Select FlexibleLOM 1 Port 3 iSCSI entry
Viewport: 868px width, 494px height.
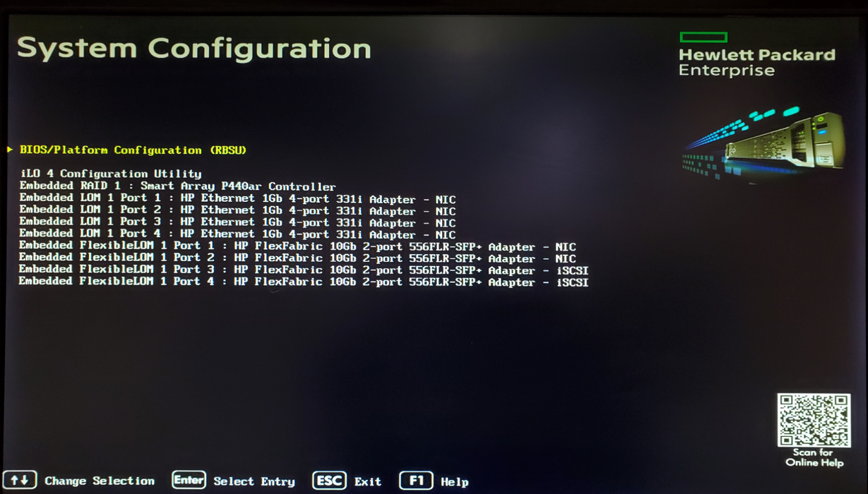[303, 270]
